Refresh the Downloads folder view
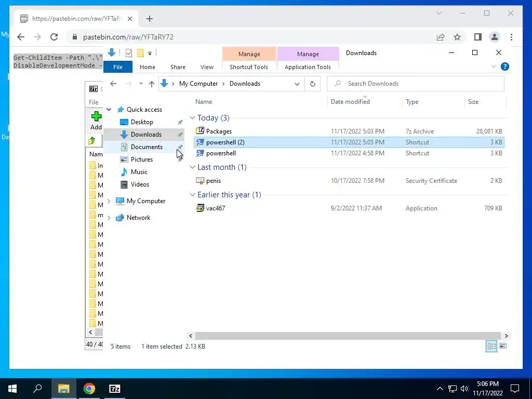Screen dimensions: 532x399 click(x=312, y=84)
